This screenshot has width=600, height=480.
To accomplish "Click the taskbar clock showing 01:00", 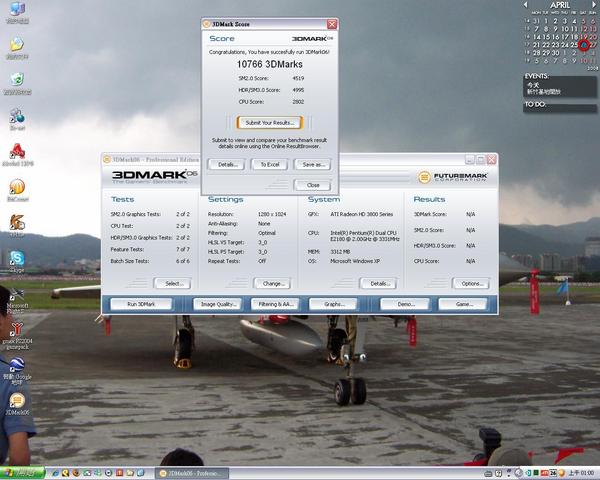I will click(x=581, y=473).
